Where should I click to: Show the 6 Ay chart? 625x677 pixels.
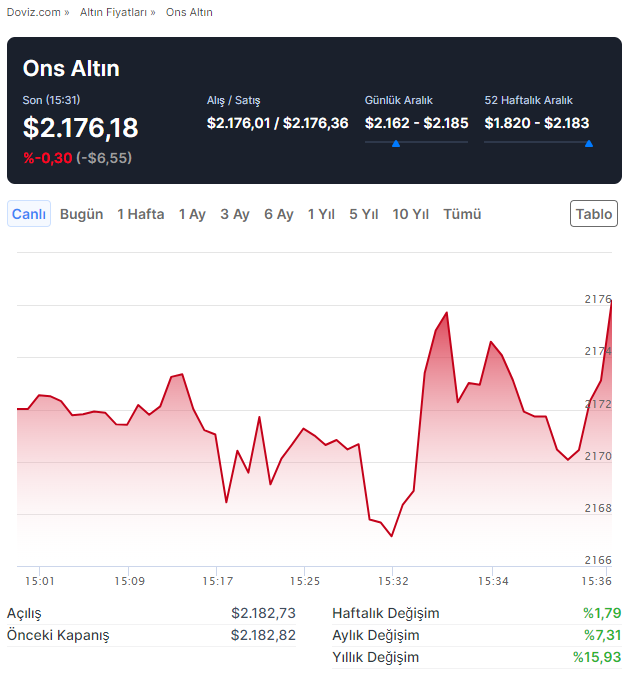pyautogui.click(x=279, y=214)
